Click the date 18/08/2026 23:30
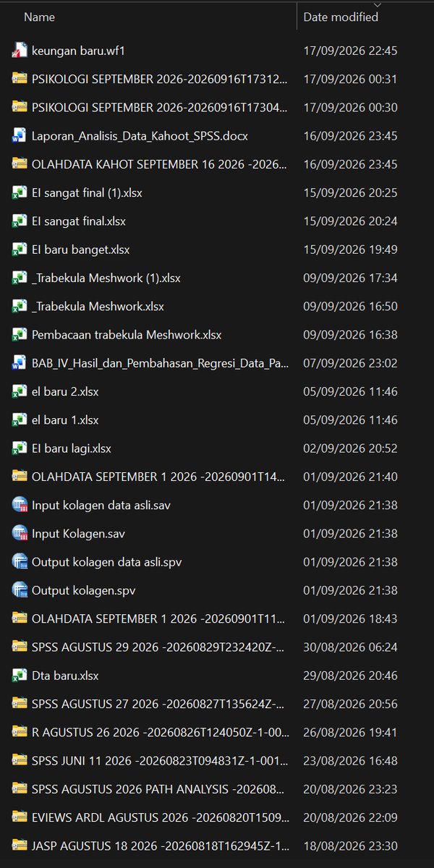The height and width of the screenshot is (868, 434). click(x=350, y=846)
